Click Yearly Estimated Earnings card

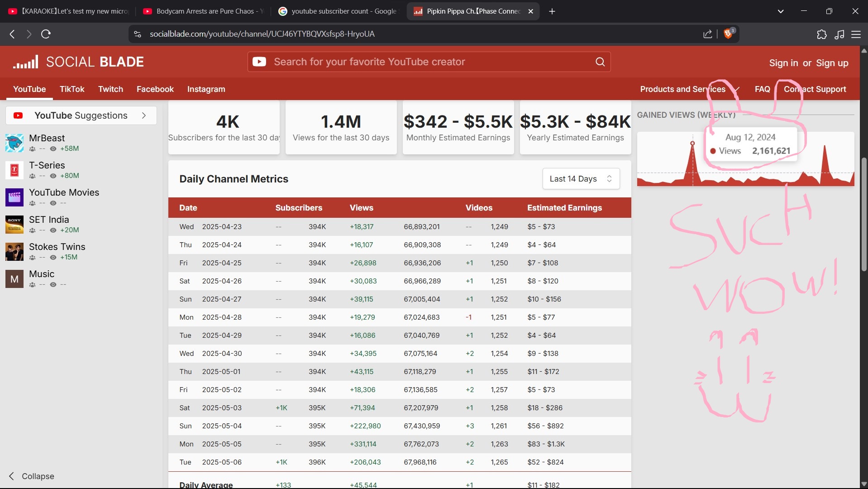pyautogui.click(x=575, y=128)
